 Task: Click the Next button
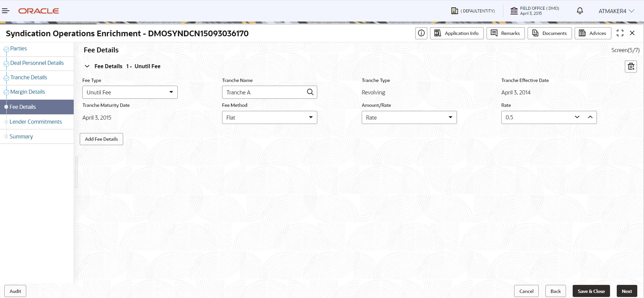627,291
